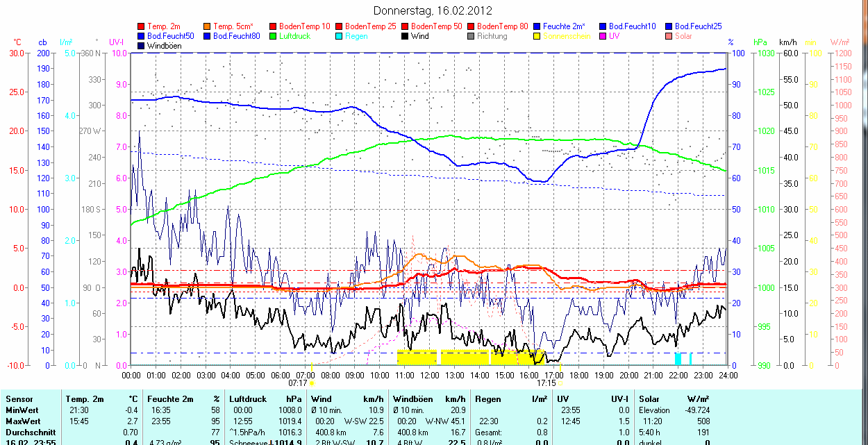Screen dimensions: 868x445
Task: Select the BodenTemp 10 legend label
Action: pyautogui.click(x=305, y=26)
